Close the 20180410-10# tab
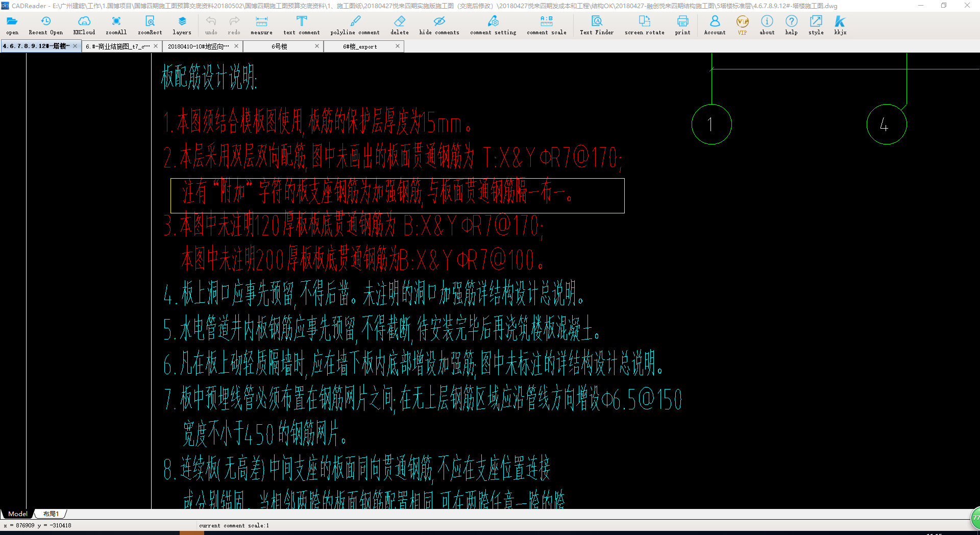 pos(236,46)
